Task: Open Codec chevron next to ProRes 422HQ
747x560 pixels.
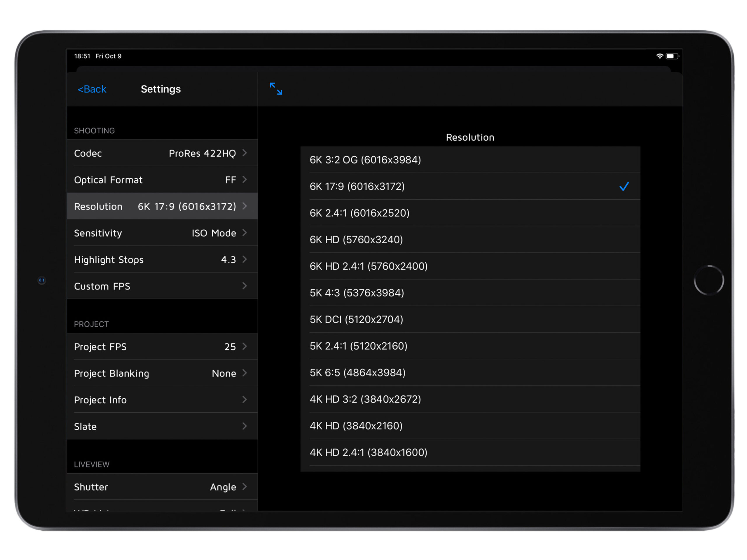Action: pos(245,153)
